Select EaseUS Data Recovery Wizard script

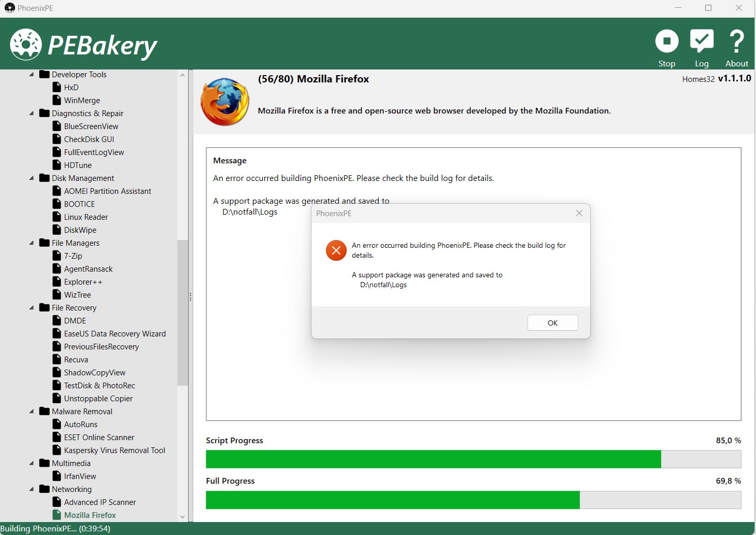click(x=115, y=333)
